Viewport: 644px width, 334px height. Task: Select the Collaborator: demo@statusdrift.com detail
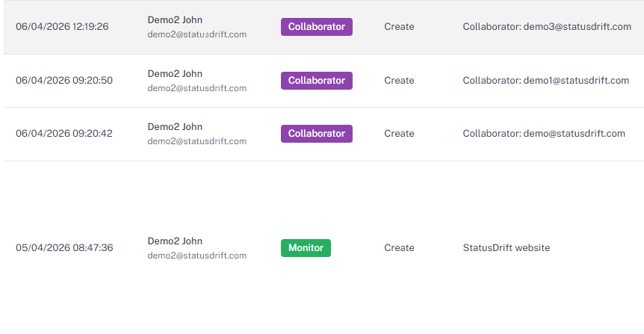543,134
